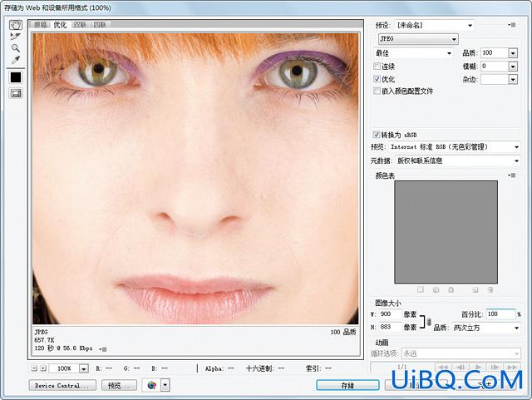This screenshot has height=400, width=532.
Task: Select the Zoom magnifier tool
Action: click(16, 48)
